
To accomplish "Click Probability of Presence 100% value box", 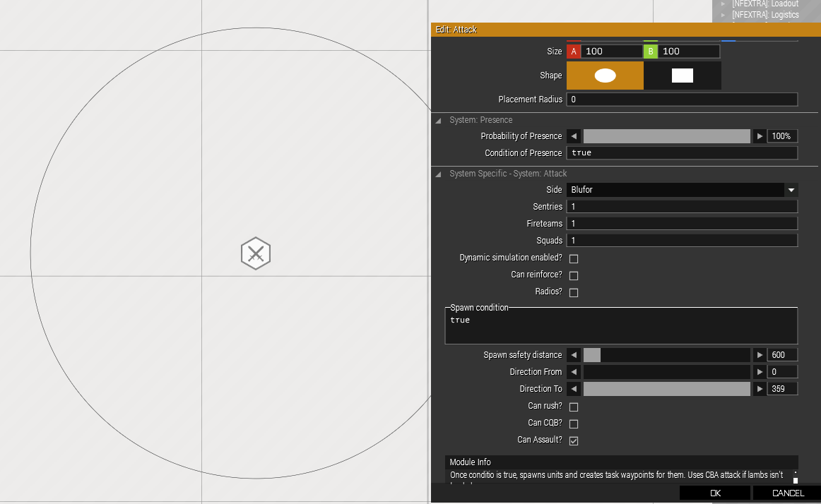I will click(x=782, y=136).
